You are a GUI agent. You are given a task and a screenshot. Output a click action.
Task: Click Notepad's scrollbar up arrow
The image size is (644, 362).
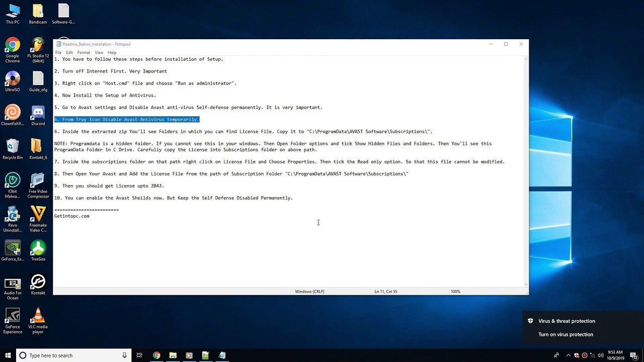coord(526,59)
